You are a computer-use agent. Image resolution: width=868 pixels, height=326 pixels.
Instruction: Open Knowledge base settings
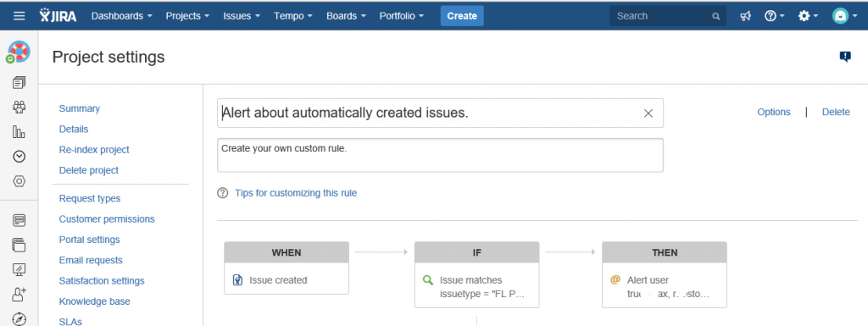pos(95,301)
